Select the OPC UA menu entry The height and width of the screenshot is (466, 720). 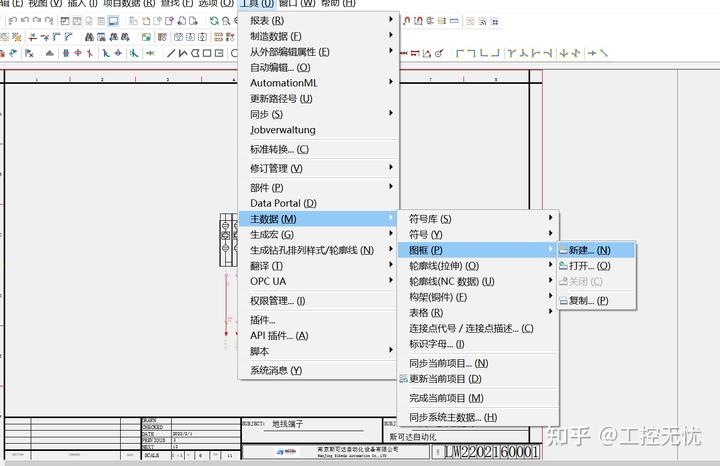[x=318, y=281]
